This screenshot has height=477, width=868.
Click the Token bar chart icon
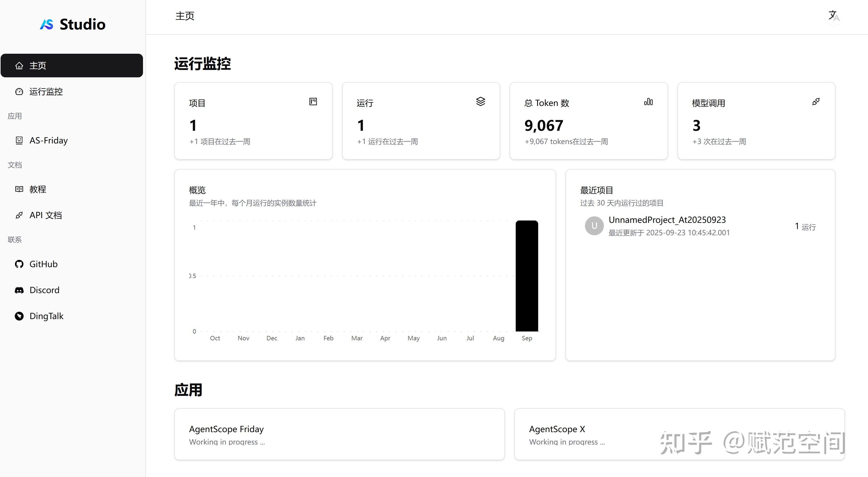pyautogui.click(x=648, y=102)
